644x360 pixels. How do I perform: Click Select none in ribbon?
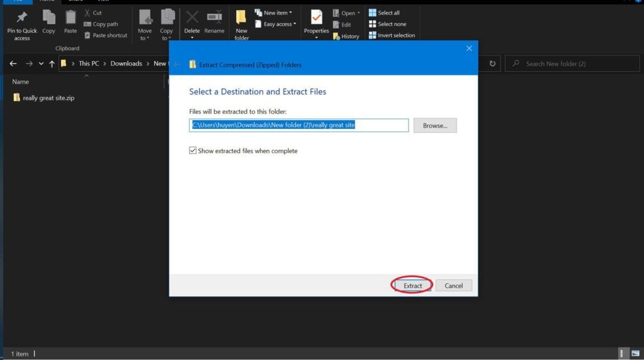388,24
